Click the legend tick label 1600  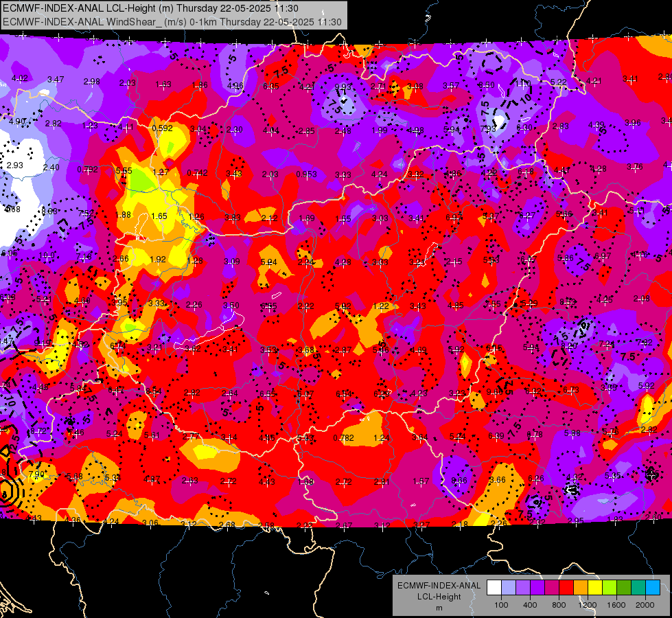click(616, 605)
